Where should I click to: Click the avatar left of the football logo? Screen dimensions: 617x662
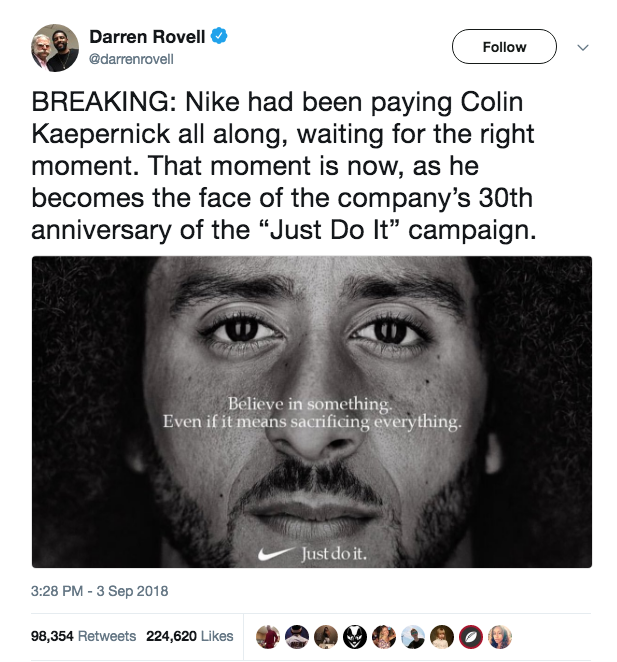(442, 636)
